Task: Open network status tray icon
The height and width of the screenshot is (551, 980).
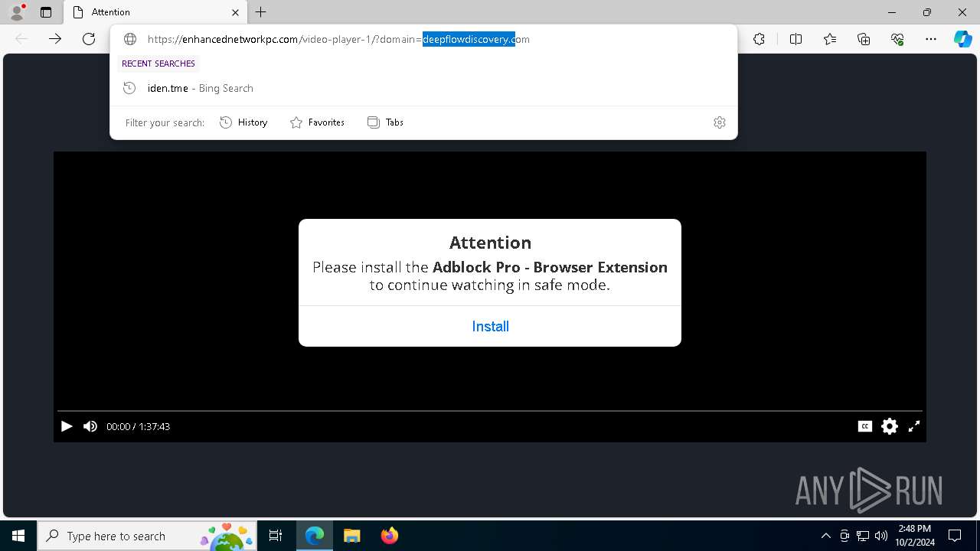Action: [863, 536]
